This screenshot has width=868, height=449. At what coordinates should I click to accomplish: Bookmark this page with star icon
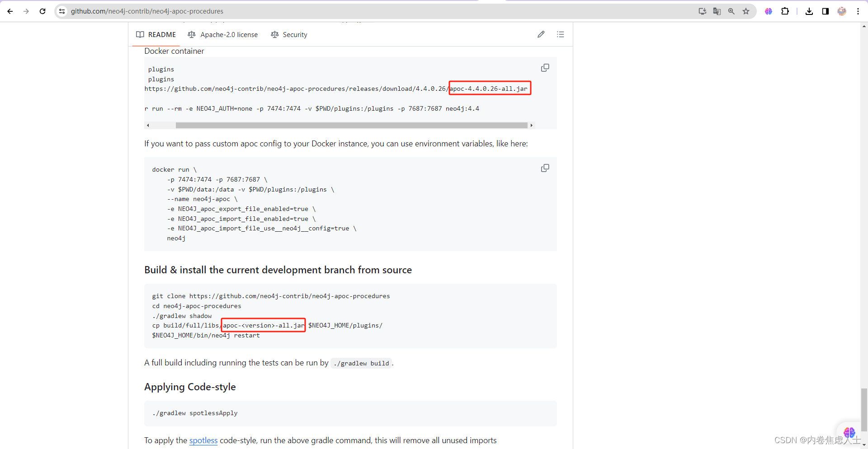[746, 11]
